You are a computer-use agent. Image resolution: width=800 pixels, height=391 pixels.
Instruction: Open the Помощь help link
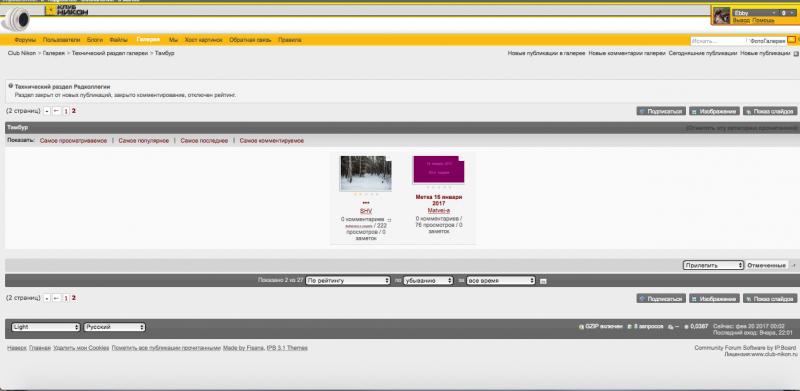point(763,20)
